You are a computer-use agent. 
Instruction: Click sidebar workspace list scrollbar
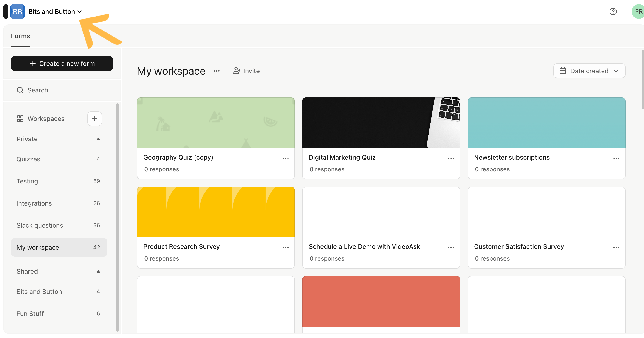[x=118, y=217]
